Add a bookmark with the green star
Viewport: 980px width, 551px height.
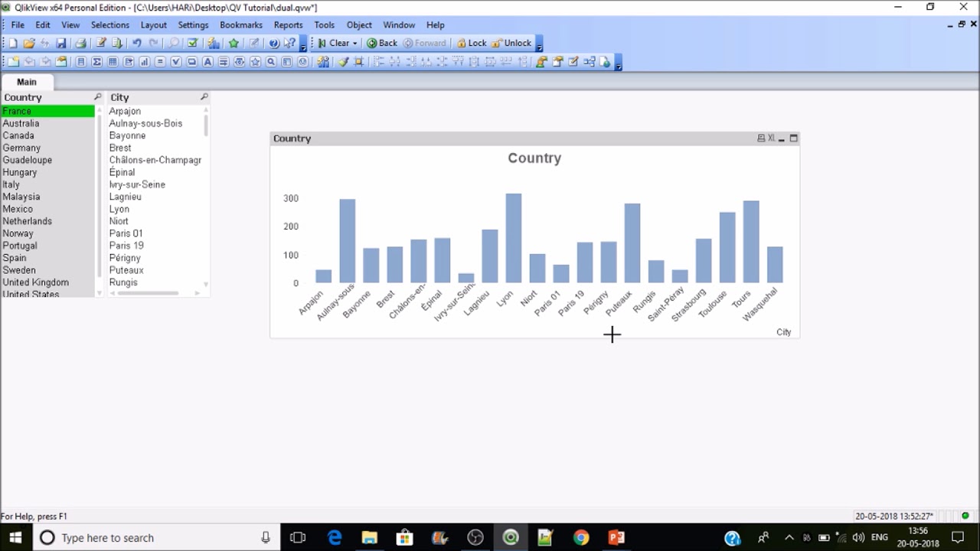click(x=234, y=43)
